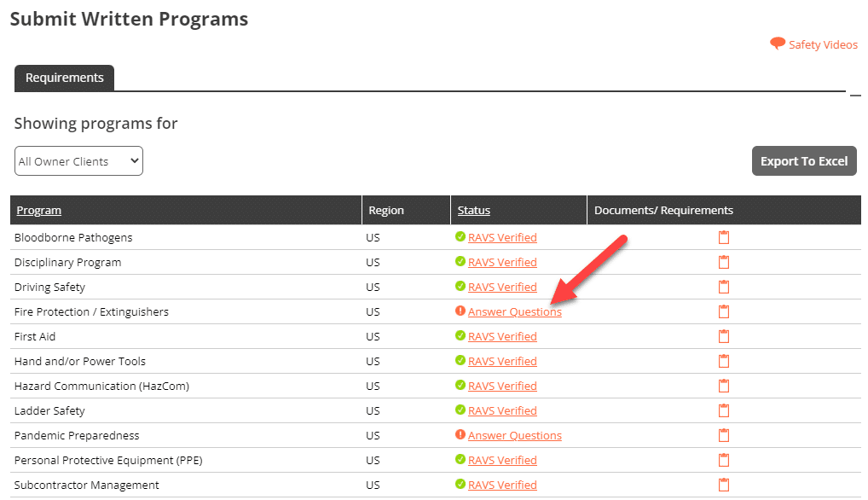Click green check icon beside First Aid status
Viewport: 868px width, 500px height.
pos(460,335)
